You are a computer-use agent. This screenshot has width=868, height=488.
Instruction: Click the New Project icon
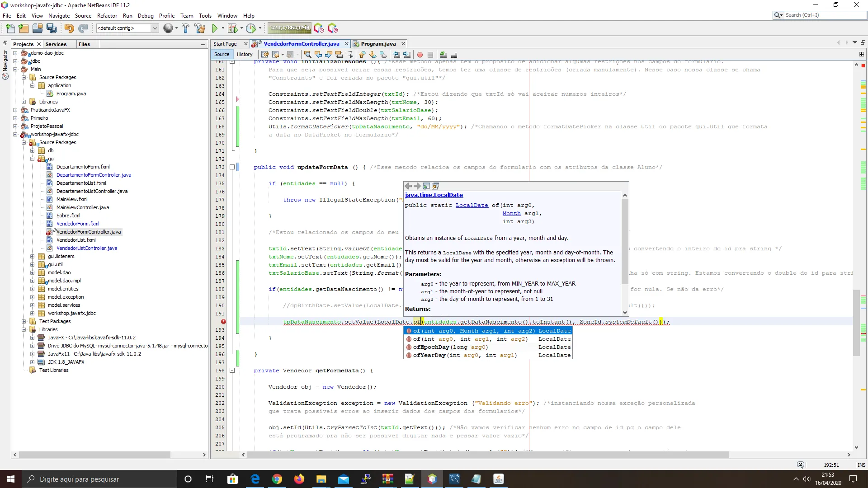[24, 28]
